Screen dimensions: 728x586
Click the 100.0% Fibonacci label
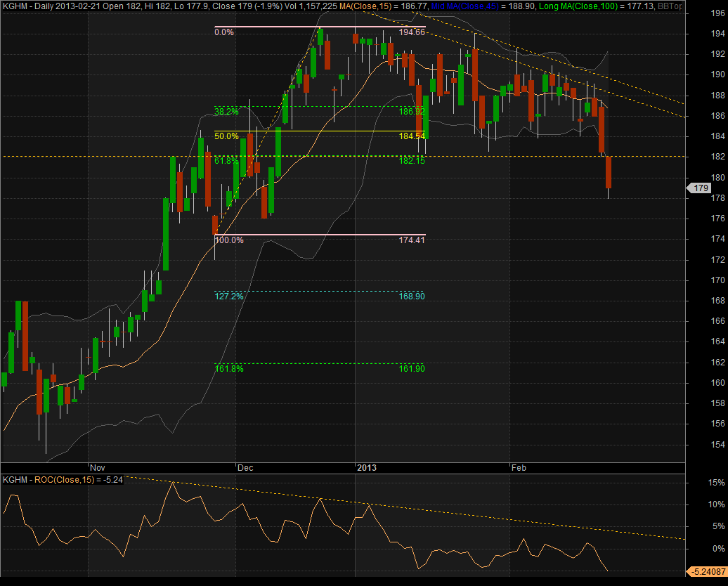point(229,240)
